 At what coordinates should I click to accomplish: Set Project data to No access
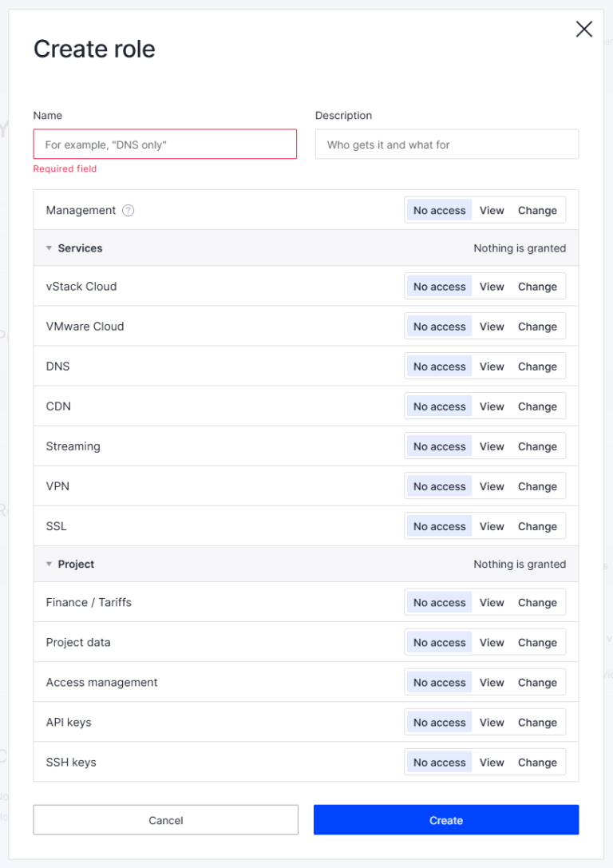pyautogui.click(x=439, y=642)
